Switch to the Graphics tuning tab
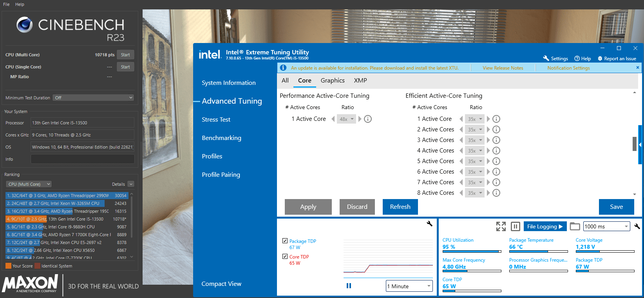 [333, 80]
